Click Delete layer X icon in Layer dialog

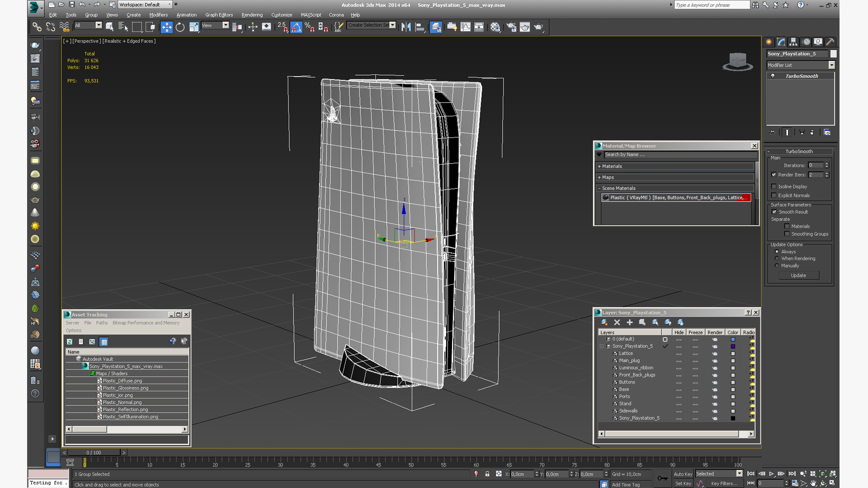point(617,322)
